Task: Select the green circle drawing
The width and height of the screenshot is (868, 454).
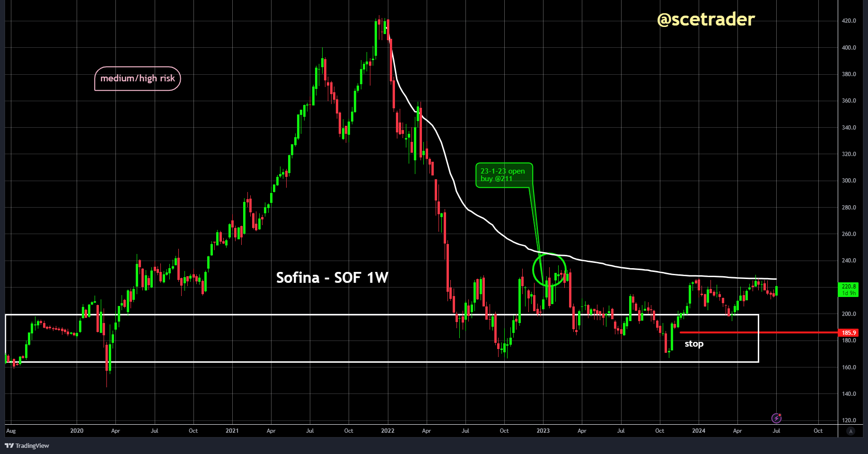Action: [549, 270]
